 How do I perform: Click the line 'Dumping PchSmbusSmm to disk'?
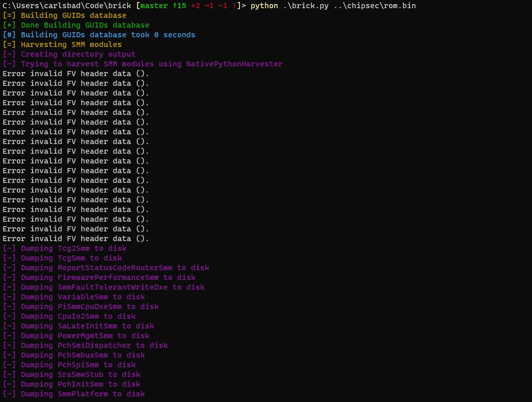74,355
